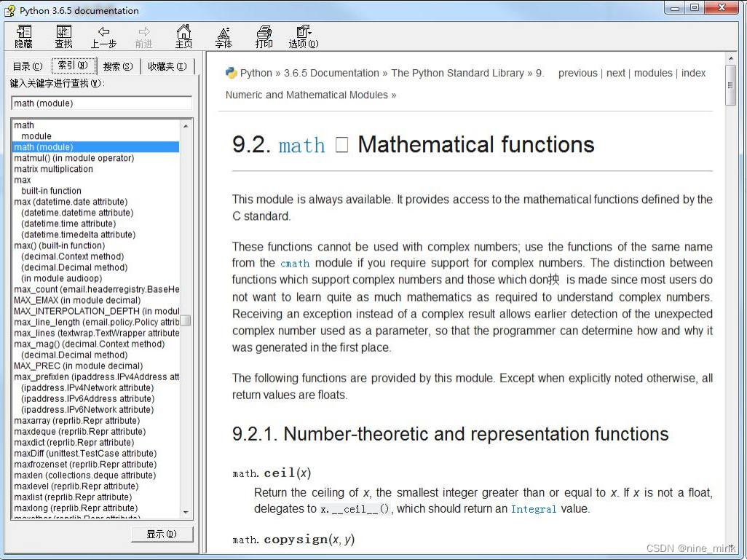Viewport: 747px width, 560px height.
Task: Click the help file icon in title bar
Action: click(9, 10)
